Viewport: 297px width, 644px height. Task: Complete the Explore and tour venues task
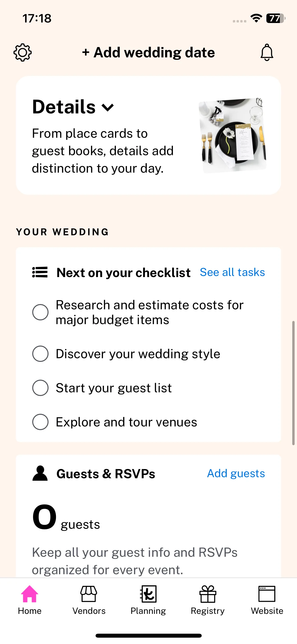click(x=40, y=422)
